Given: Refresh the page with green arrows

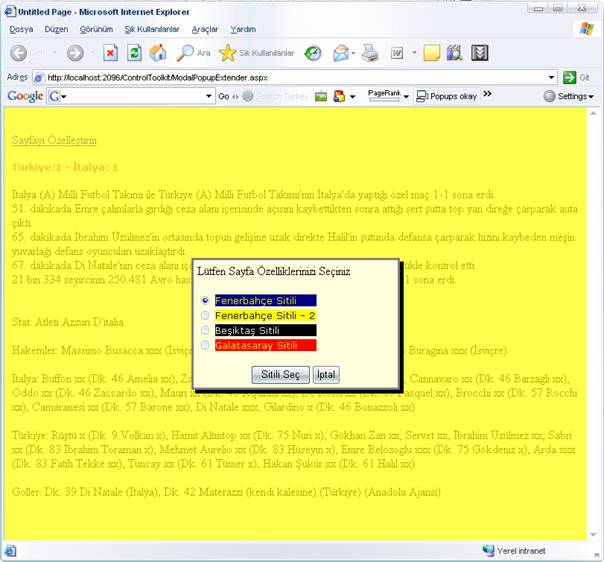Looking at the screenshot, I should [134, 53].
